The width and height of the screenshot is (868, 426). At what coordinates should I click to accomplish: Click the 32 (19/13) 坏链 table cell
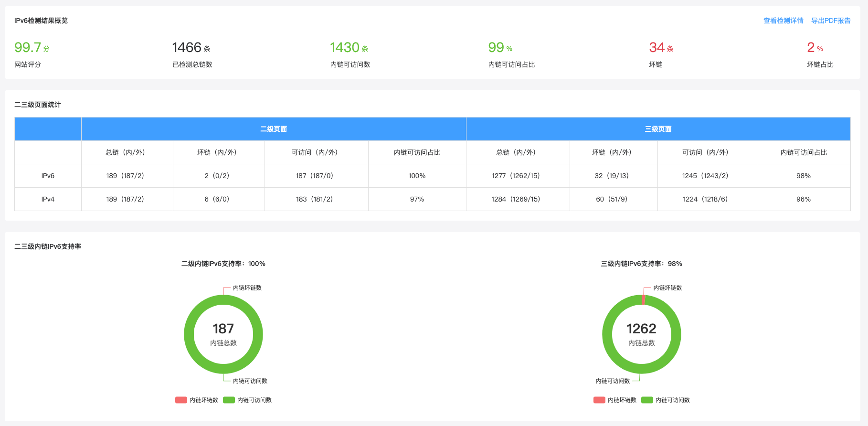[612, 176]
